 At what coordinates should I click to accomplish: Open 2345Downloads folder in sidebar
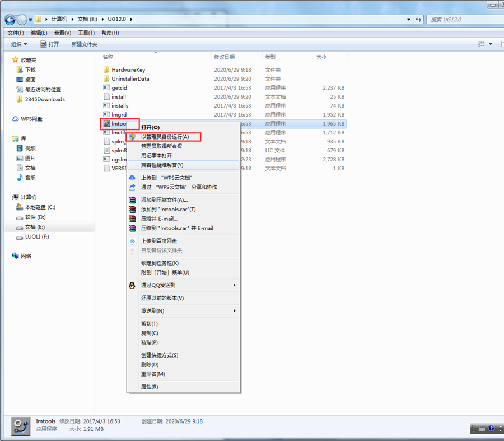click(x=40, y=99)
